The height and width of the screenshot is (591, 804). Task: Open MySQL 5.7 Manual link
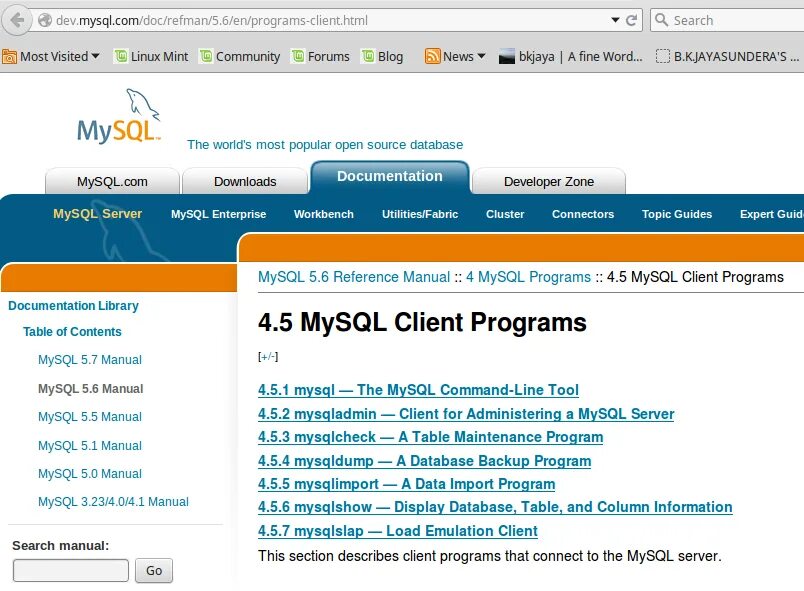90,360
